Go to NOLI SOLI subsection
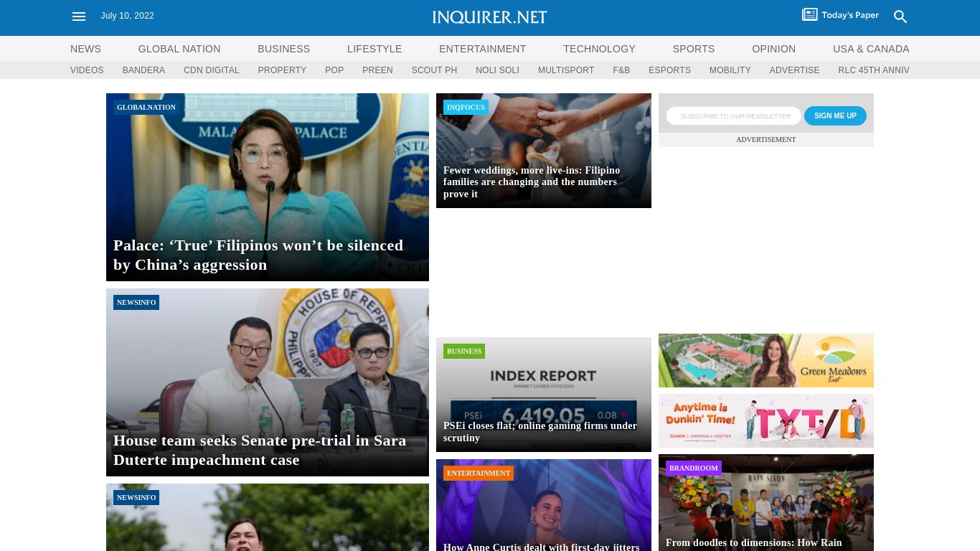The image size is (980, 551). coord(497,70)
